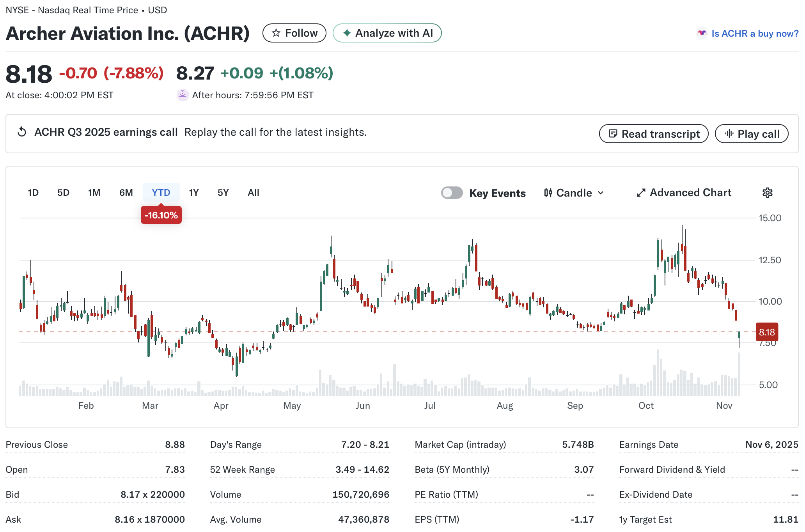Click the sparkle icon in Analyze with AI

pos(347,33)
